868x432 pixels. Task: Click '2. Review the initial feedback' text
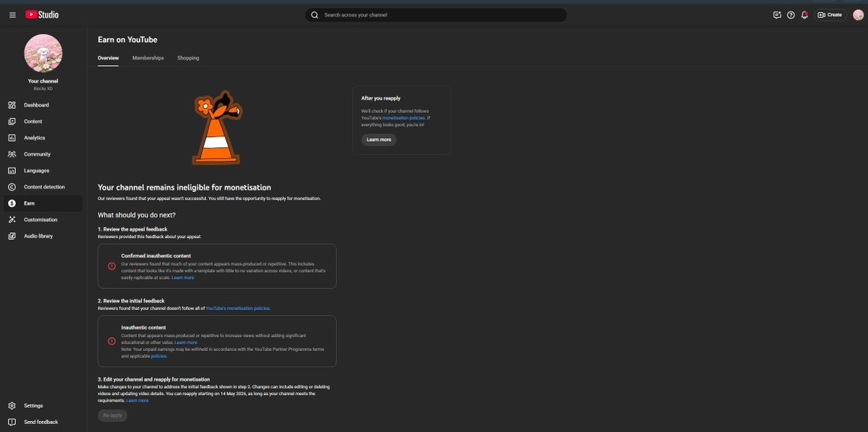click(131, 300)
